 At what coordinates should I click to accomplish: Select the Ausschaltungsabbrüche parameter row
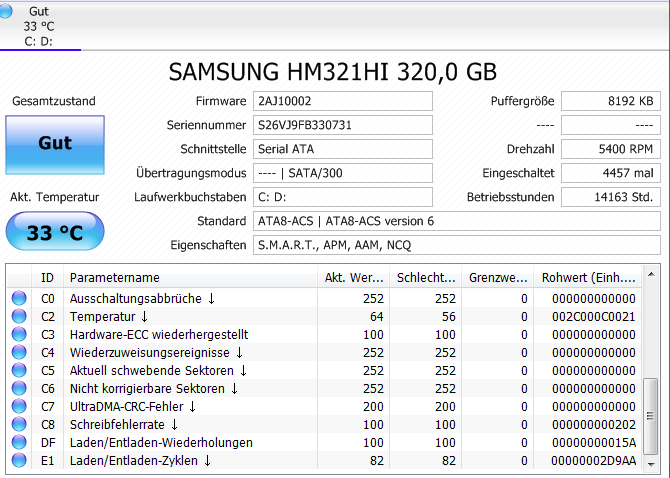[x=324, y=298]
